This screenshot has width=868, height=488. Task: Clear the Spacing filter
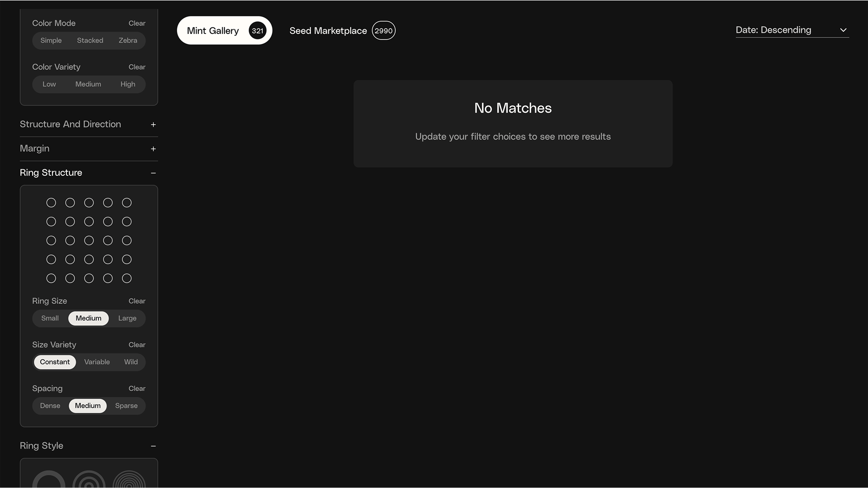[137, 389]
